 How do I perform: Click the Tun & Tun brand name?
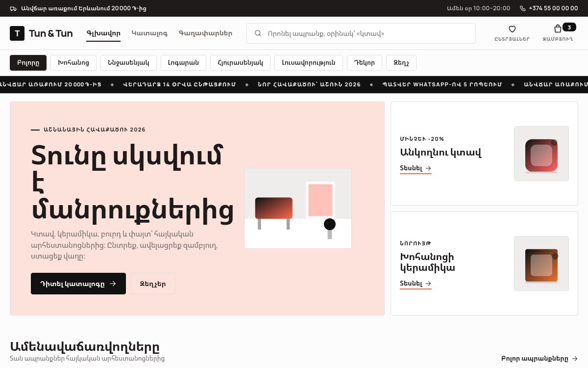[50, 33]
